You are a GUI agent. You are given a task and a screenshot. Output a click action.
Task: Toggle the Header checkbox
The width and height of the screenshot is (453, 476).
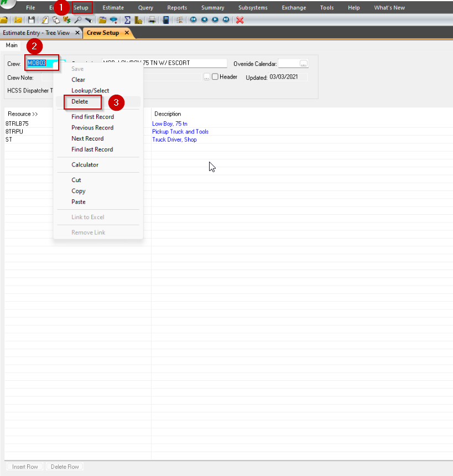pyautogui.click(x=215, y=77)
